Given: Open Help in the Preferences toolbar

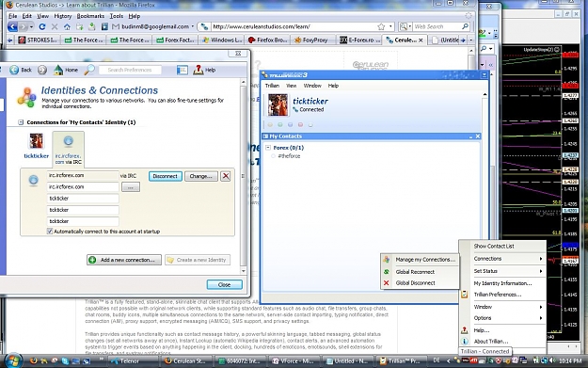Looking at the screenshot, I should (204, 70).
